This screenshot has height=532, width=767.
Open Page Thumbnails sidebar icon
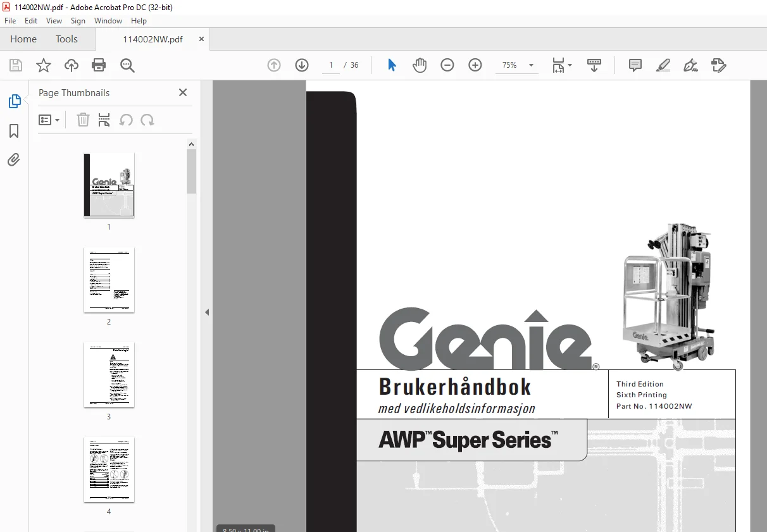[14, 101]
